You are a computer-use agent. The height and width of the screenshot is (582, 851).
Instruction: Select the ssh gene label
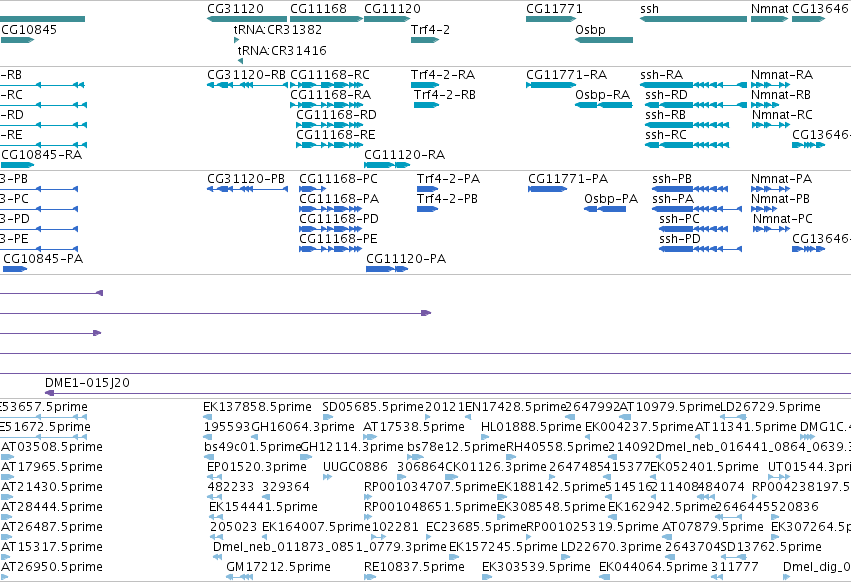649,9
